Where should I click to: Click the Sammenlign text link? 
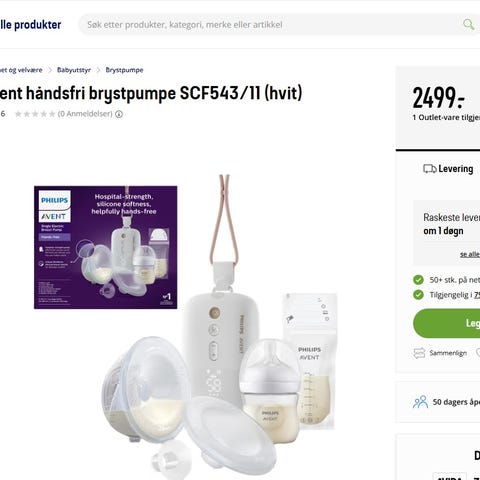(448, 353)
